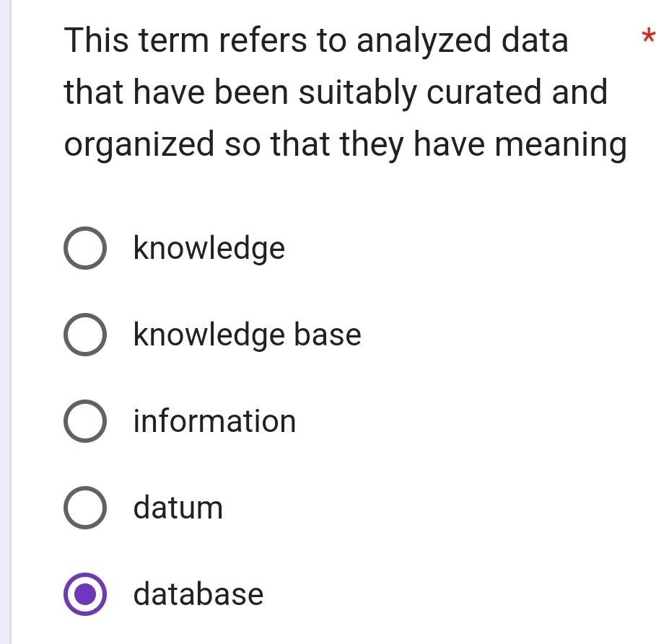Click the empty circle beside information
The width and height of the screenshot is (656, 644).
click(84, 421)
